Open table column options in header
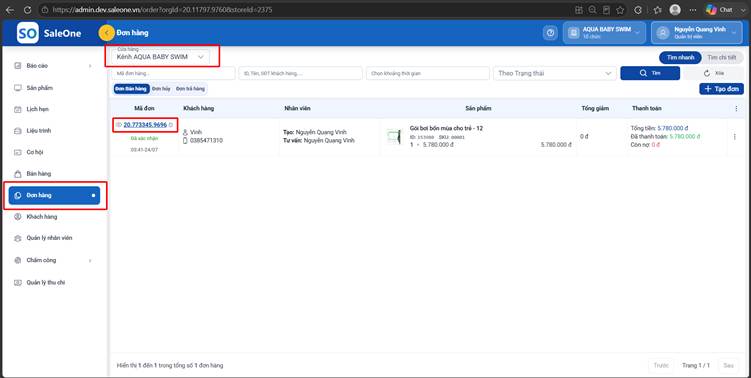The image size is (751, 378). tap(736, 109)
